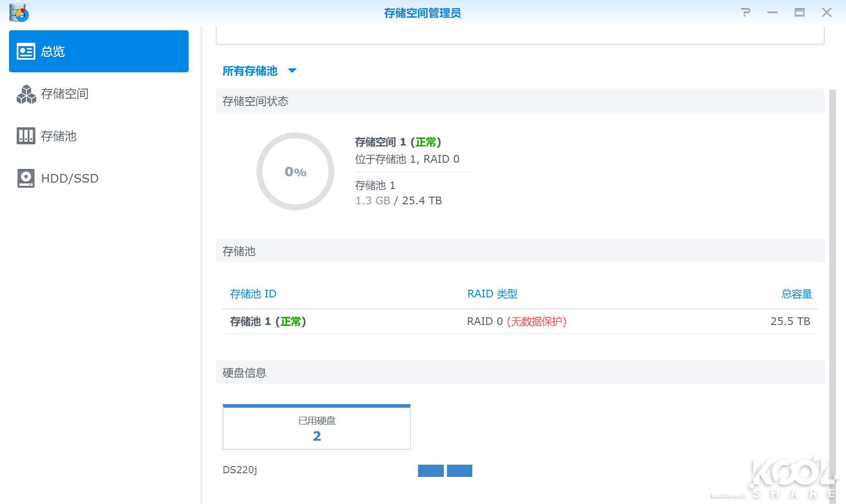Click the 0% usage ring chart
Image resolution: width=846 pixels, height=504 pixels.
click(x=295, y=171)
